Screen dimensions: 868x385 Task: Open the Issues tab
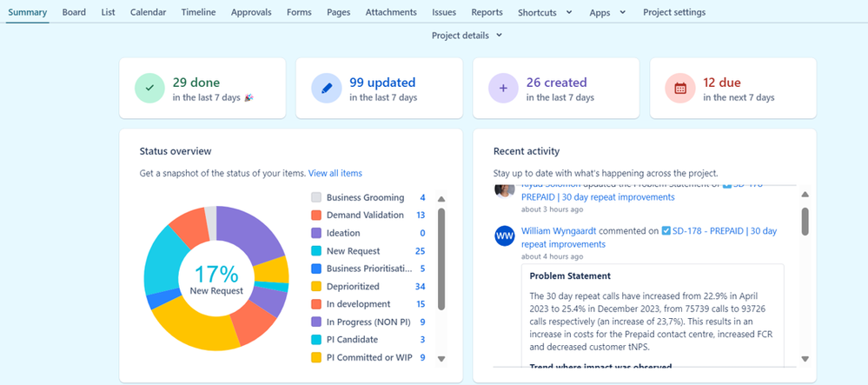point(444,12)
